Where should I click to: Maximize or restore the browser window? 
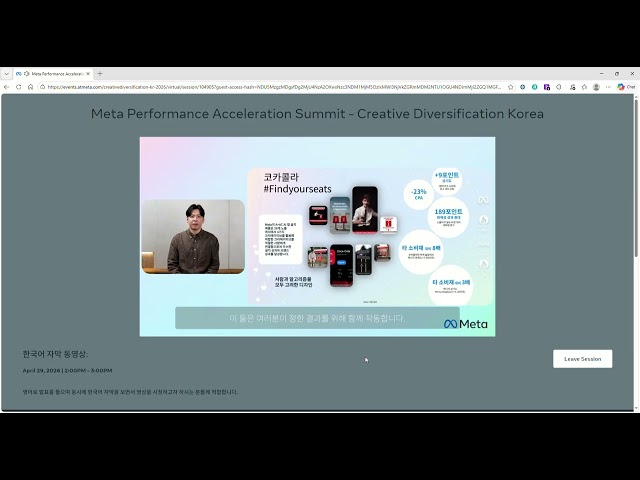click(x=617, y=74)
